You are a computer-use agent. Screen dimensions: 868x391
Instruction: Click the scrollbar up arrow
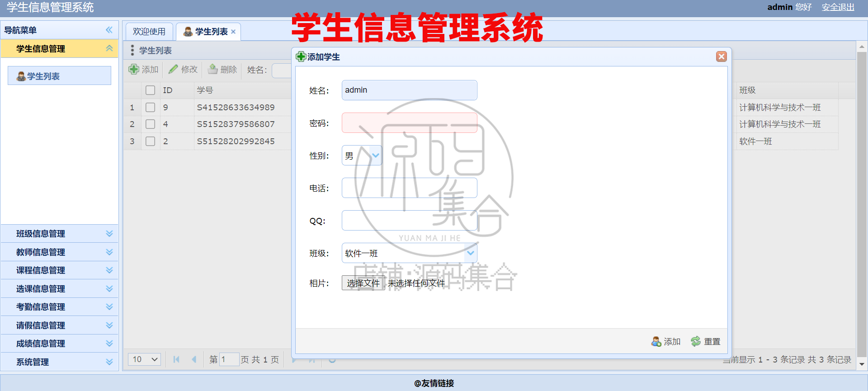[x=862, y=46]
